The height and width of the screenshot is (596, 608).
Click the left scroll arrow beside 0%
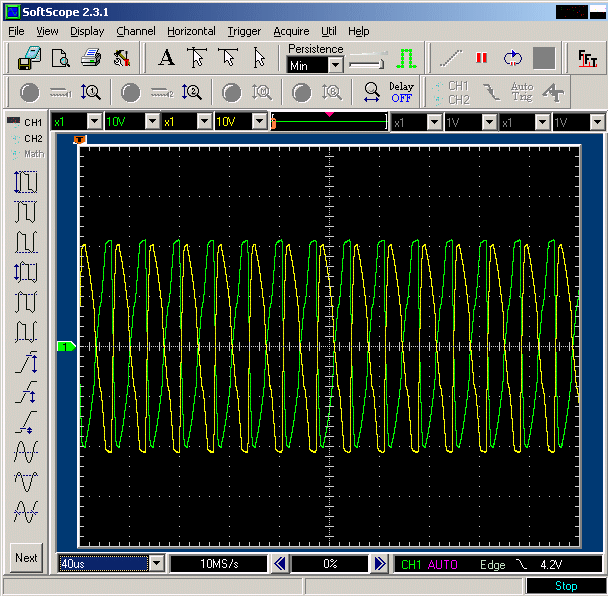tap(280, 563)
